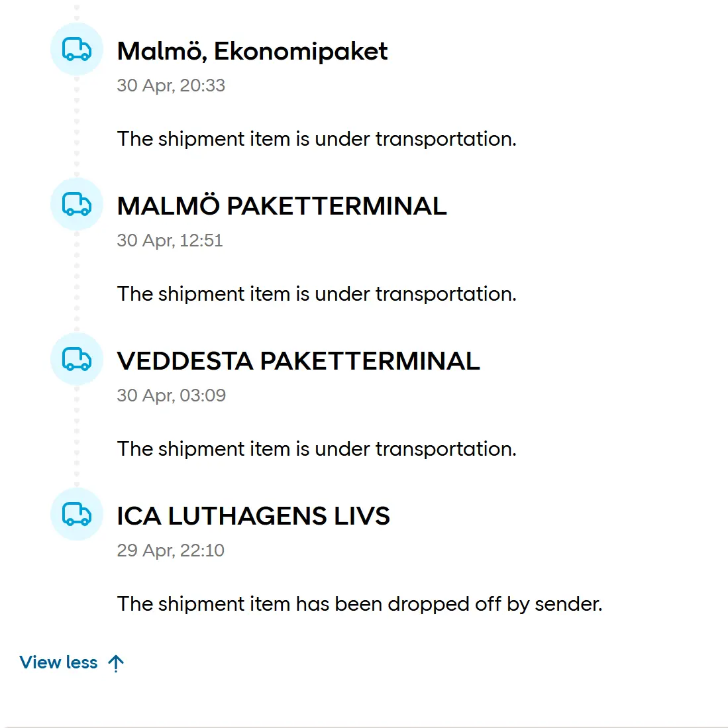Click the 'dropped off by sender' status text
728x728 pixels.
tap(359, 604)
